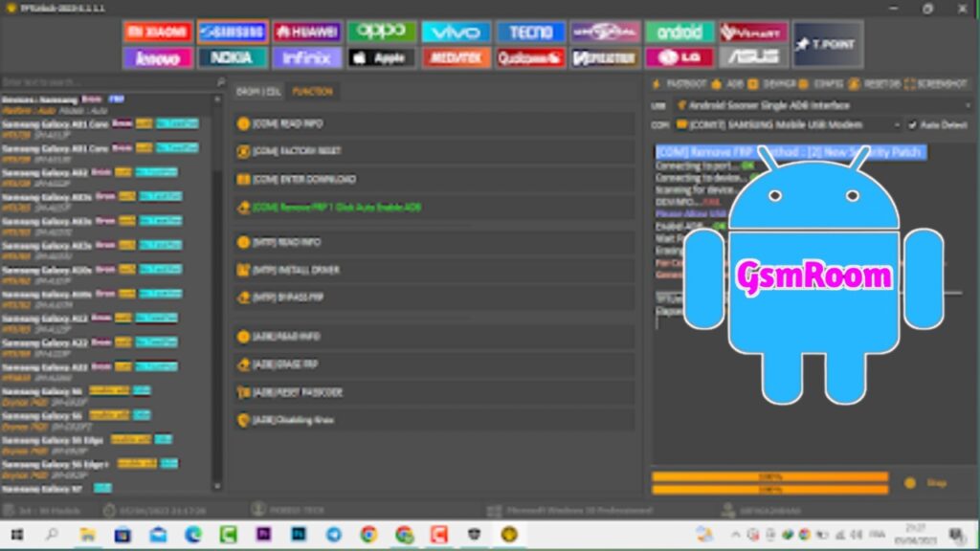
Task: Switch to the FUNCTION tab
Action: click(x=313, y=92)
